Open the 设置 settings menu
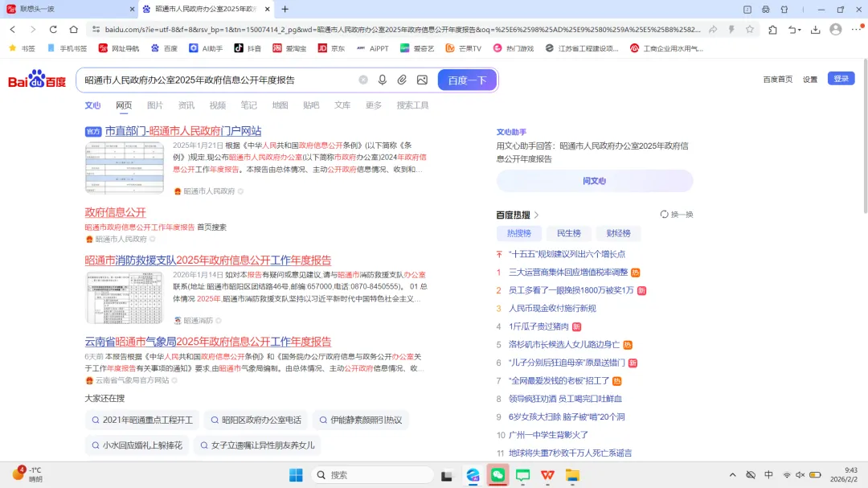 coord(810,80)
